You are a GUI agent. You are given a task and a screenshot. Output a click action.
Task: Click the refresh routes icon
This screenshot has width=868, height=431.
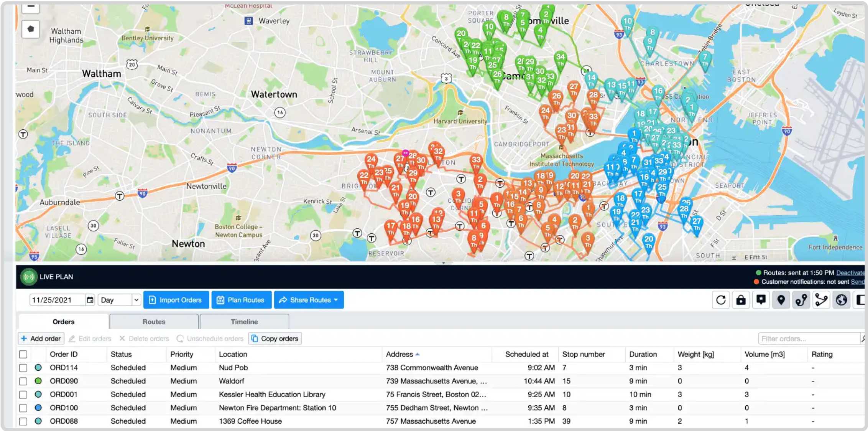[x=721, y=300]
